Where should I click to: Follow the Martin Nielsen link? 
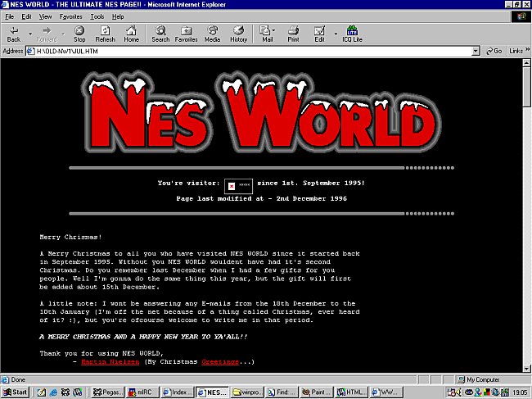pos(110,361)
